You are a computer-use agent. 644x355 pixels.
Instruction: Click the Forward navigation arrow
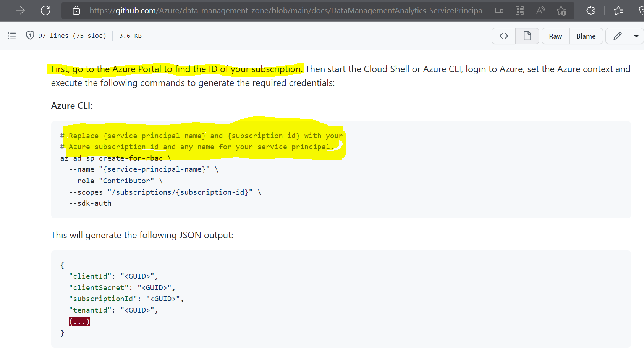click(x=20, y=10)
